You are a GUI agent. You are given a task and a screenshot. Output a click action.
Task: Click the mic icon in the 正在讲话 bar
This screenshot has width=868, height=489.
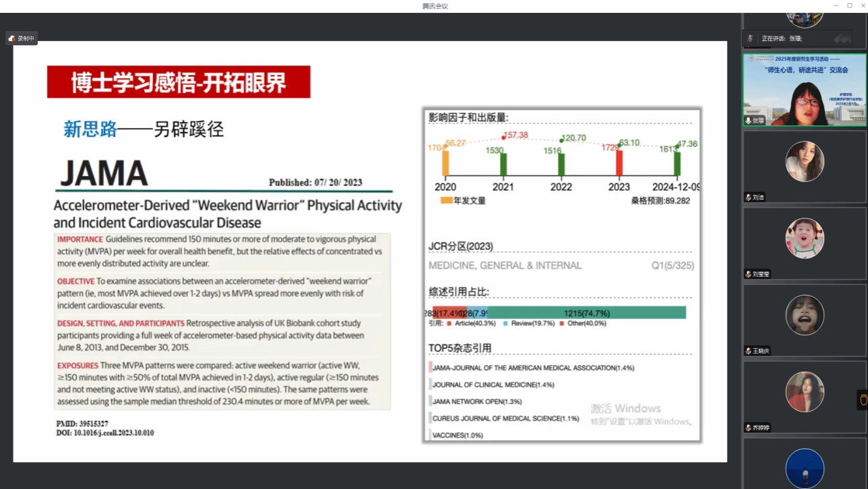pyautogui.click(x=750, y=38)
